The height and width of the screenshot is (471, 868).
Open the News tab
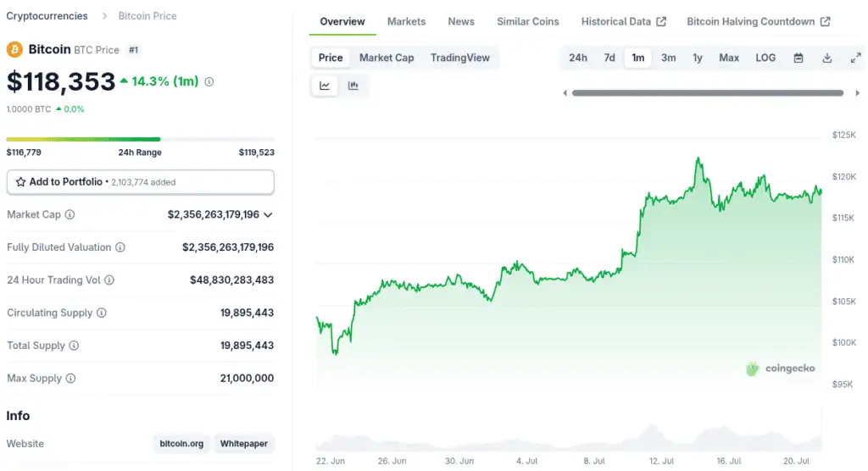[461, 21]
